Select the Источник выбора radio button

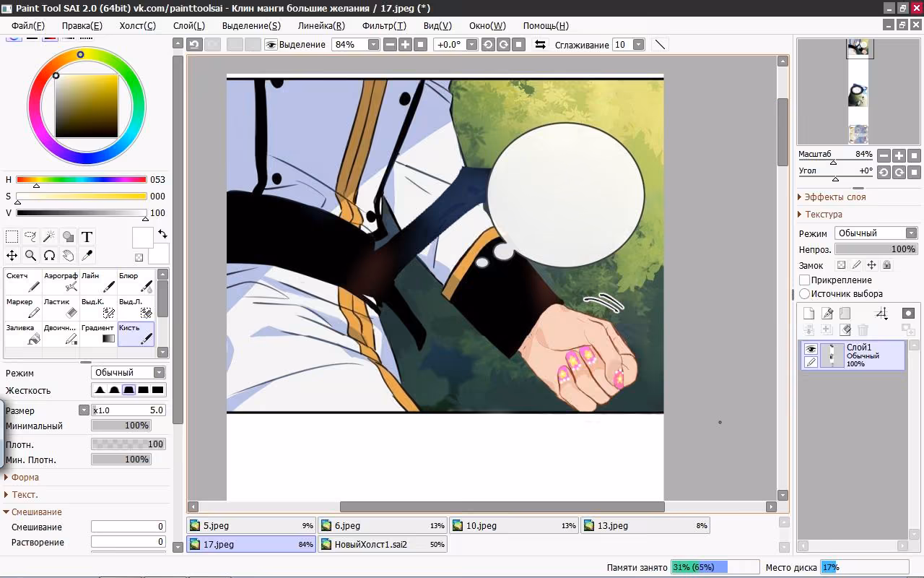click(804, 294)
